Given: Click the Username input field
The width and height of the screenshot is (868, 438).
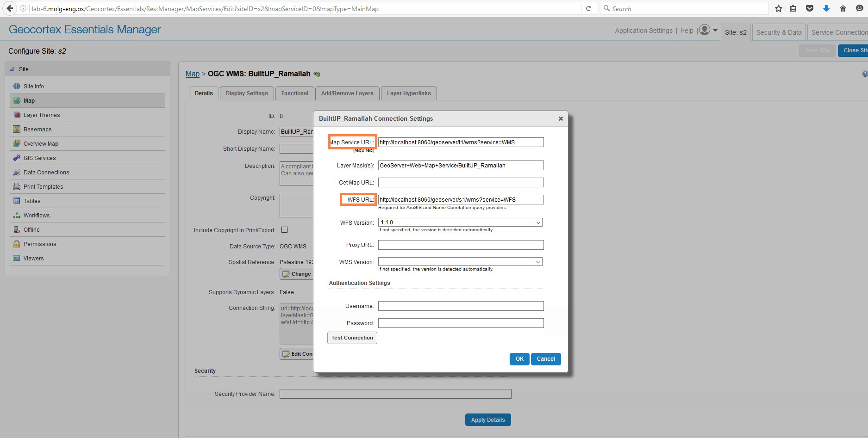Looking at the screenshot, I should (461, 306).
